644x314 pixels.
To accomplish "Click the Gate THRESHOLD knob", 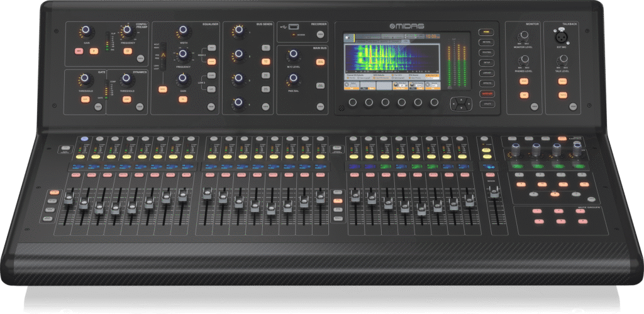I will (x=84, y=79).
